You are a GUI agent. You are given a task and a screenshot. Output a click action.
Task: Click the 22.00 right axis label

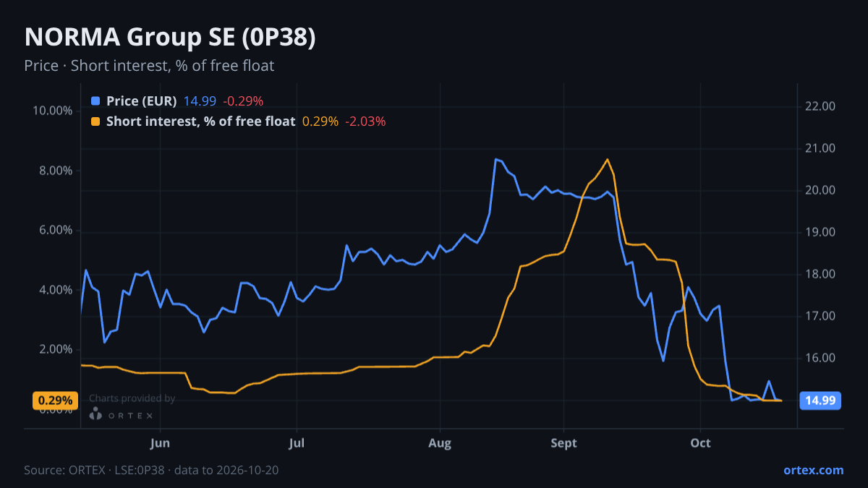pos(820,106)
